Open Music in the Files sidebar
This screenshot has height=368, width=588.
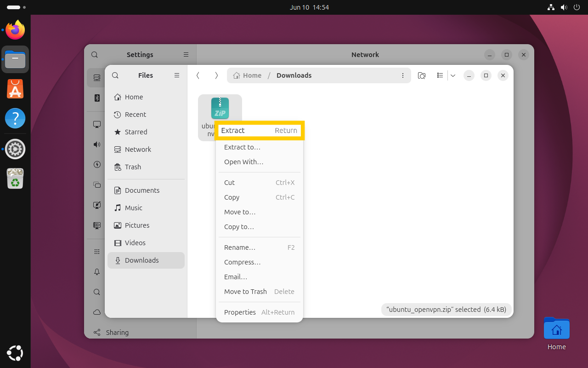[146, 208]
